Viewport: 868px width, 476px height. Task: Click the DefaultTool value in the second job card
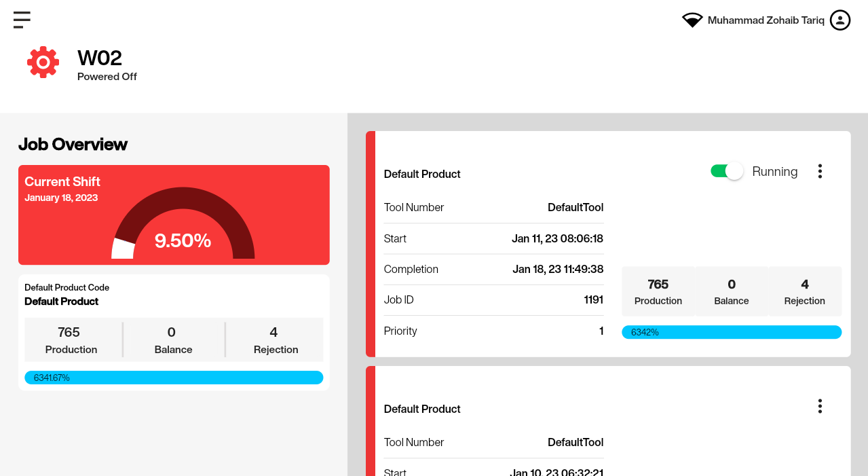coord(575,442)
